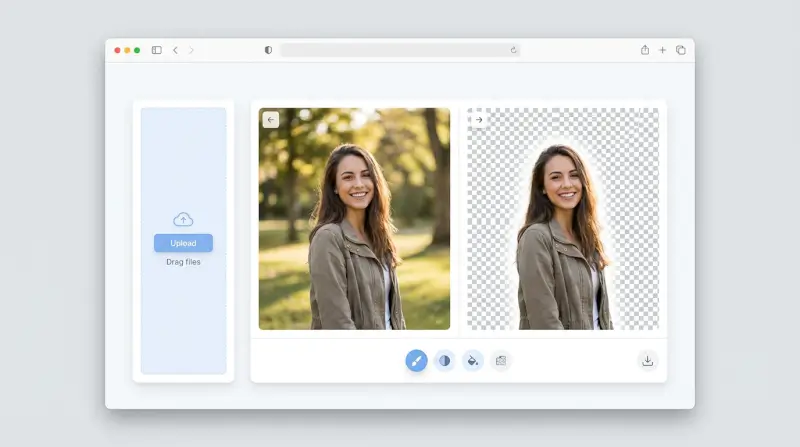Viewport: 800px width, 447px height.
Task: Open the browser share menu
Action: click(x=645, y=49)
